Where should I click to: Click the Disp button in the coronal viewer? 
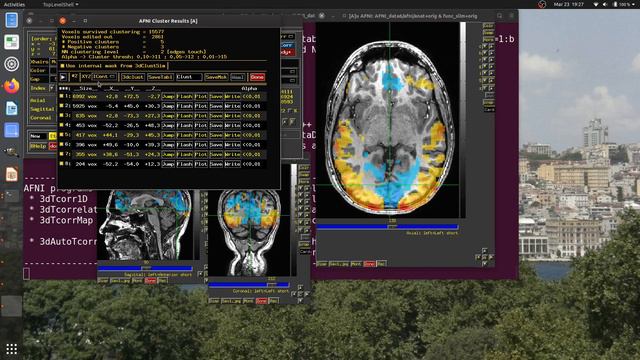[214, 301]
